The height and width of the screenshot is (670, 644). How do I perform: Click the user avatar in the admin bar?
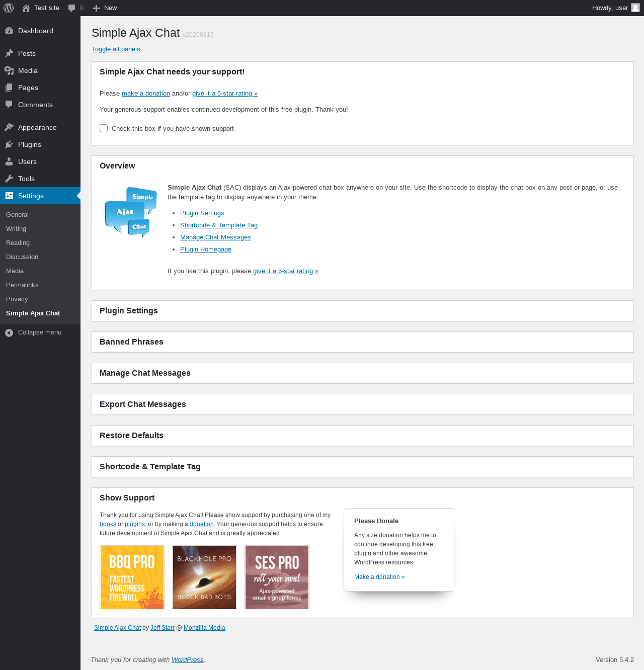635,8
